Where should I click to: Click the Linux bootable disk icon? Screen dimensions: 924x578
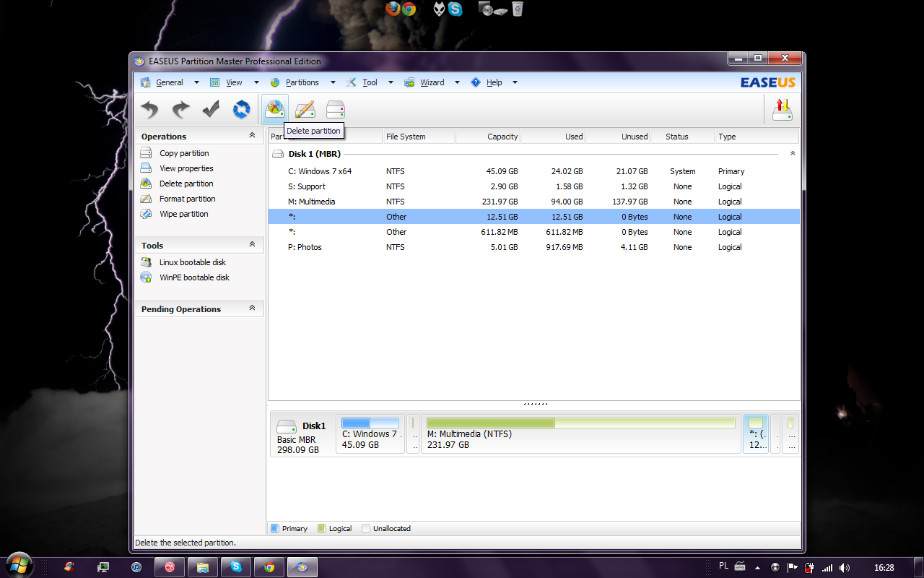(x=146, y=262)
